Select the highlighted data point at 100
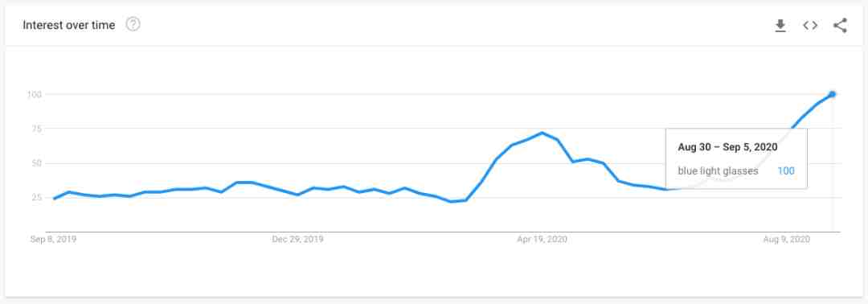 click(832, 94)
